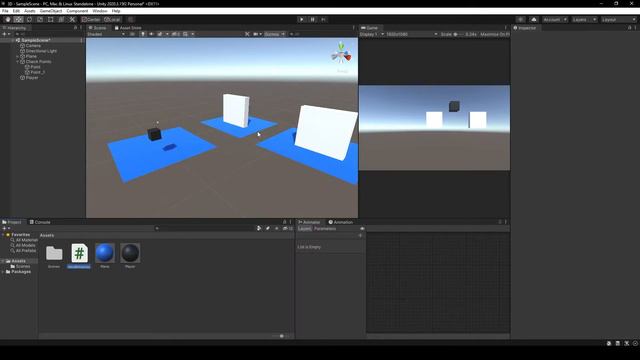The width and height of the screenshot is (640, 360).
Task: Open the Shaded draw mode dropdown
Action: (106, 34)
